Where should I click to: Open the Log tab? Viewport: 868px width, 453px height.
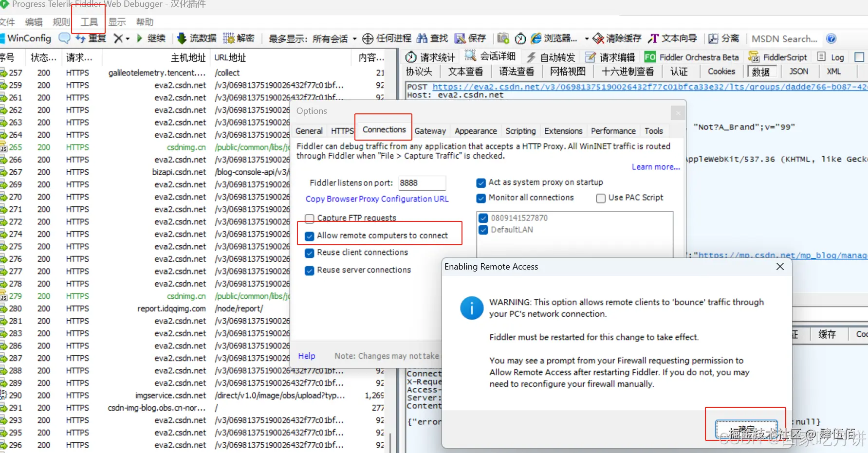[x=831, y=57]
